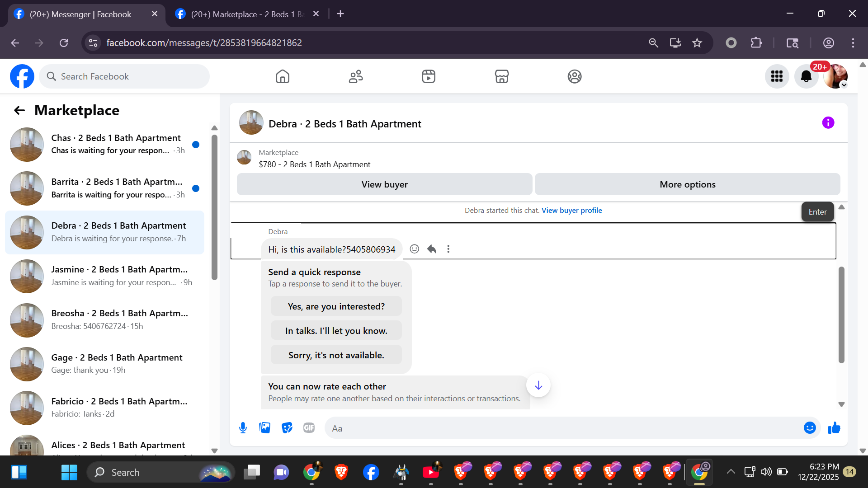Open more options dots beside Debra's message
Viewport: 868px width, 488px height.
tap(448, 249)
